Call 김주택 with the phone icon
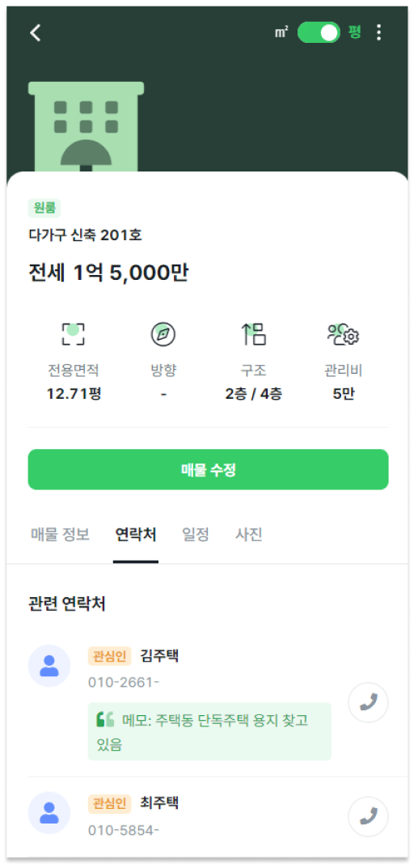418x868 pixels. pyautogui.click(x=368, y=702)
